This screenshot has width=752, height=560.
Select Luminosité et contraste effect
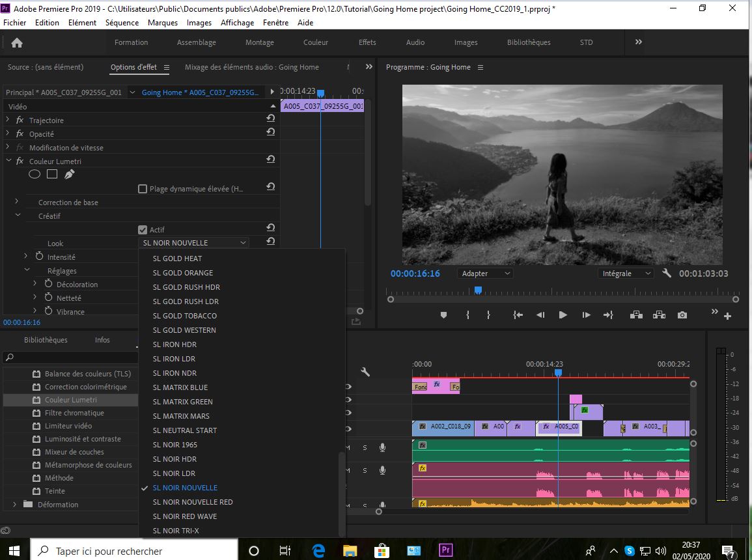click(x=83, y=439)
